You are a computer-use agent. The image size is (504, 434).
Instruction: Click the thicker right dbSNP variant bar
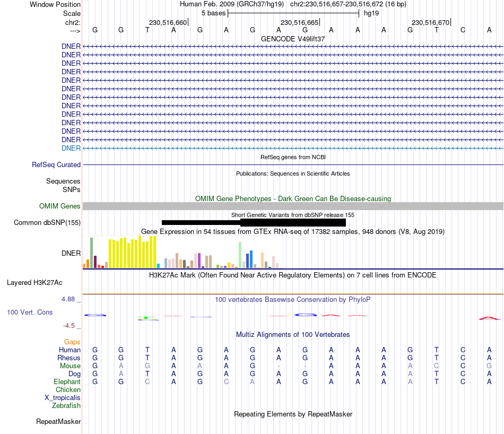pyautogui.click(x=293, y=222)
